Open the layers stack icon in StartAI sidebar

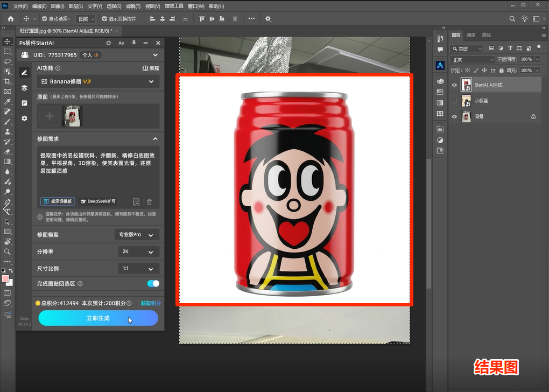[x=24, y=88]
